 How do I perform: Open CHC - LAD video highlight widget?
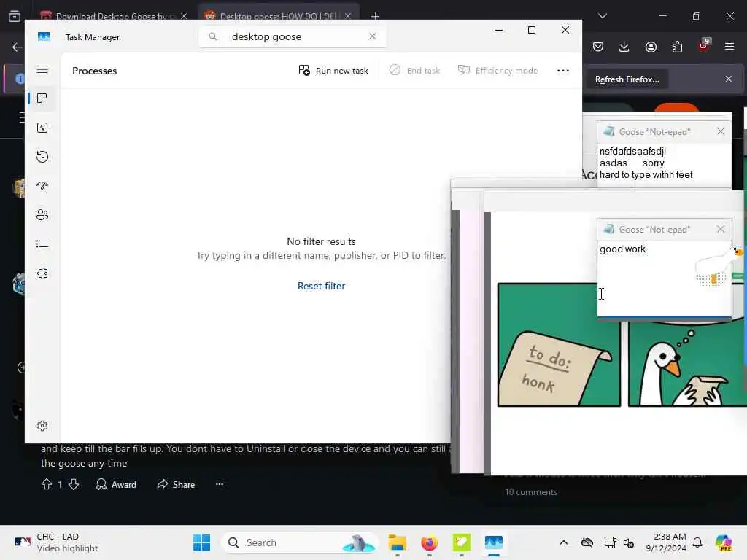tap(56, 542)
